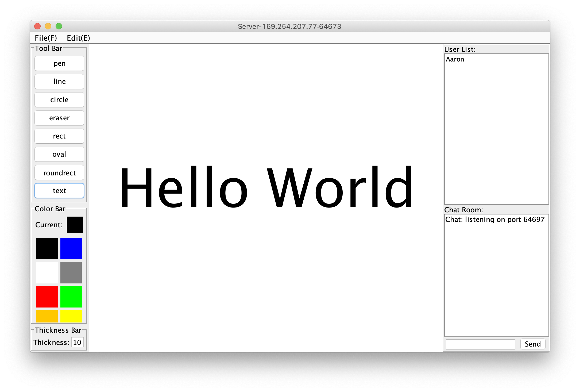Focus the Thickness value field

pos(77,343)
